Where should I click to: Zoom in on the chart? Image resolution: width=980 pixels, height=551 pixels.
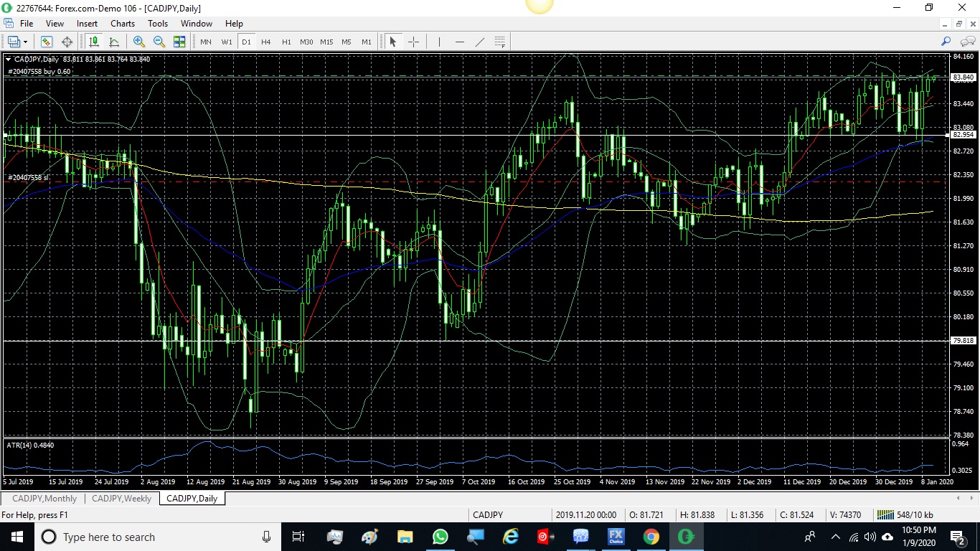tap(139, 42)
